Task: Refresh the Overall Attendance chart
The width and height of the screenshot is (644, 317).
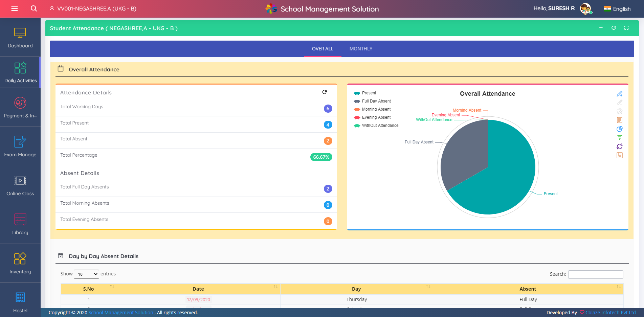Action: (x=620, y=146)
